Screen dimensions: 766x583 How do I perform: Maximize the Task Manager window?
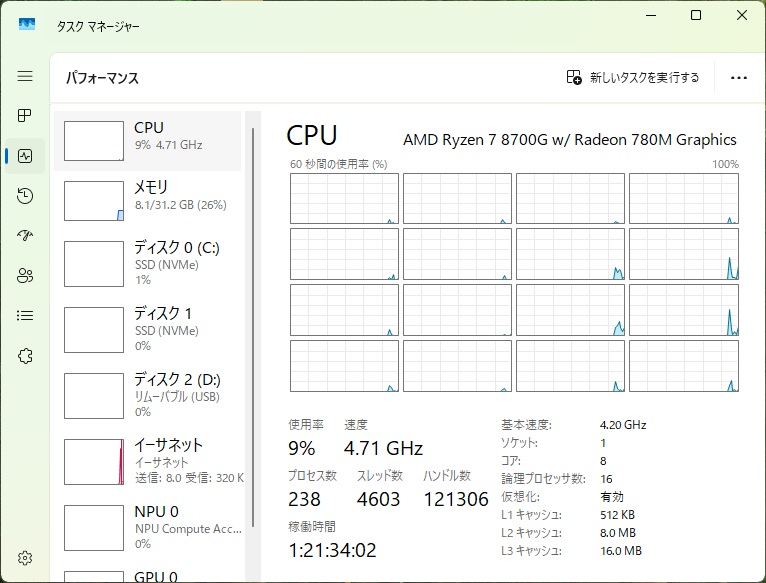(x=696, y=16)
